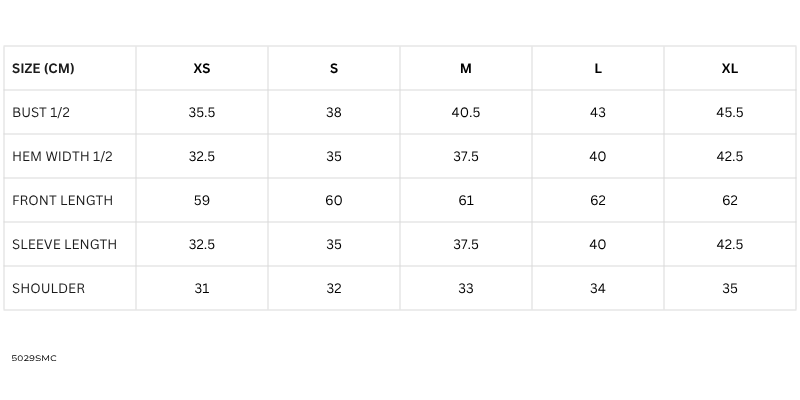Click the S size column header
Viewport: 800px width, 400px height.
(x=334, y=69)
